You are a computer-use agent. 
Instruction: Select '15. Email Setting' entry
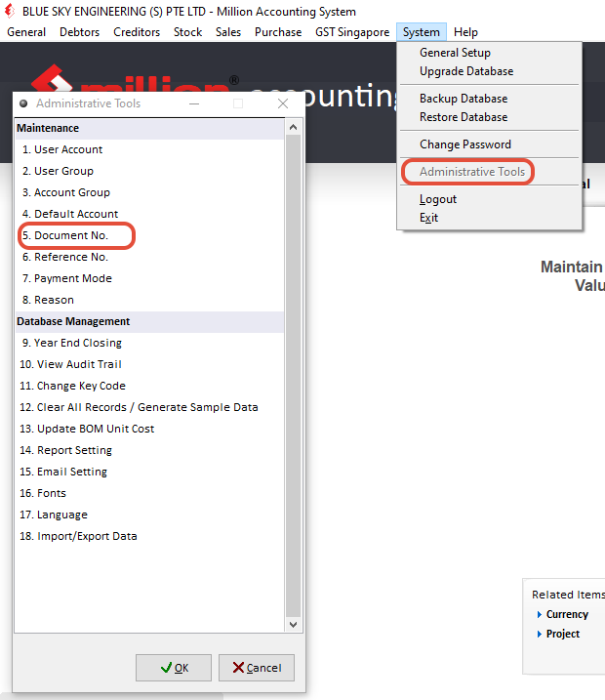pos(150,472)
